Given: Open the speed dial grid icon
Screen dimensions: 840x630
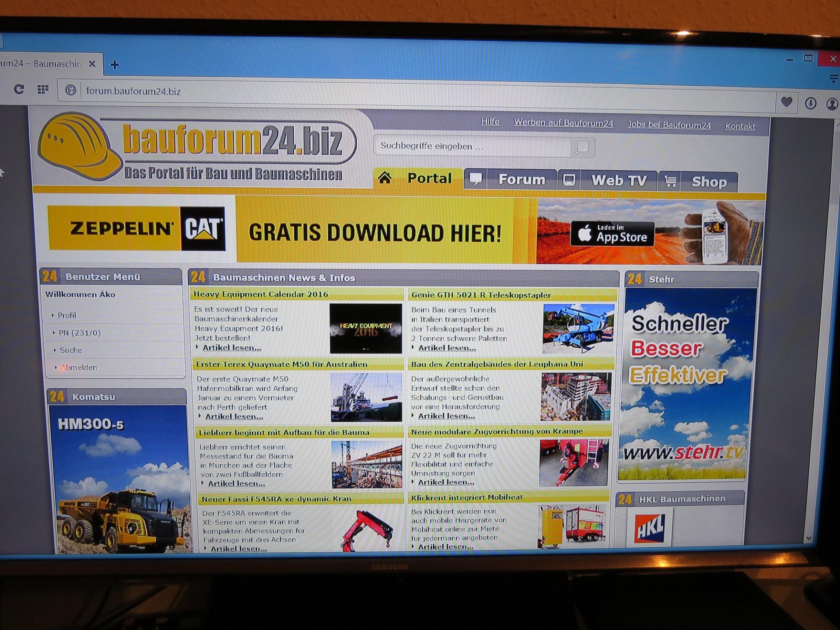Looking at the screenshot, I should pos(43,90).
